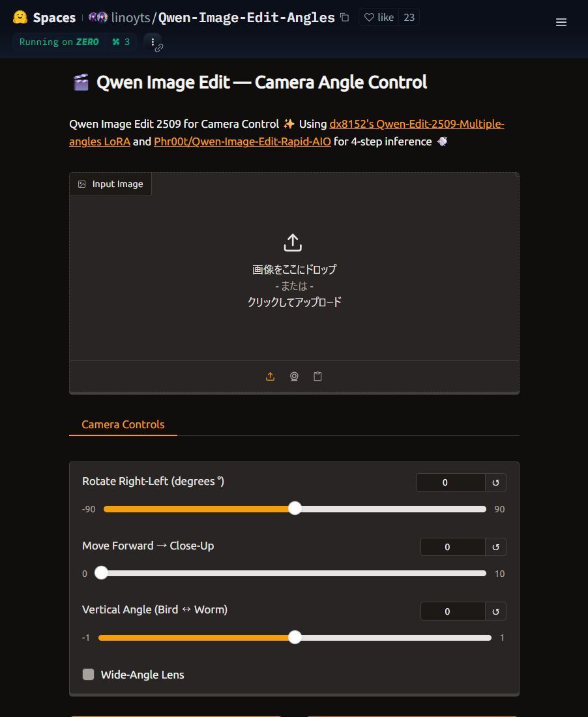Click the image drop area to upload
Screen dimensions: 588x717
(x=294, y=274)
